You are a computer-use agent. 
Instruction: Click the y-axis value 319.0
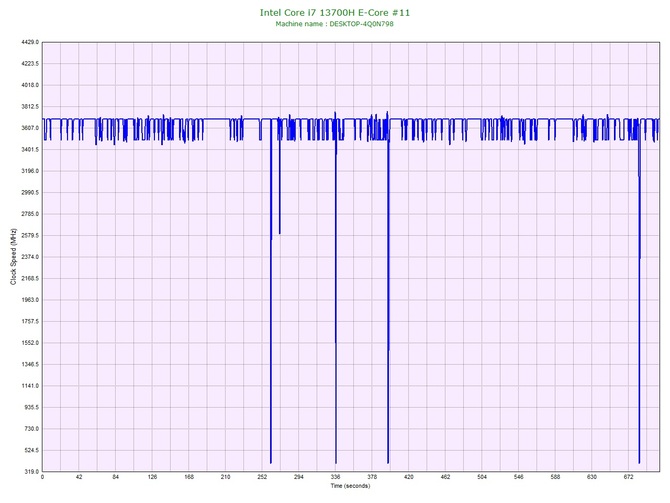coord(31,472)
